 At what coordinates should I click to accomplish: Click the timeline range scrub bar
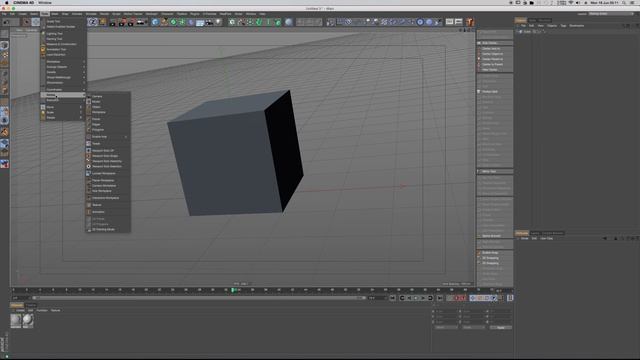point(199,298)
